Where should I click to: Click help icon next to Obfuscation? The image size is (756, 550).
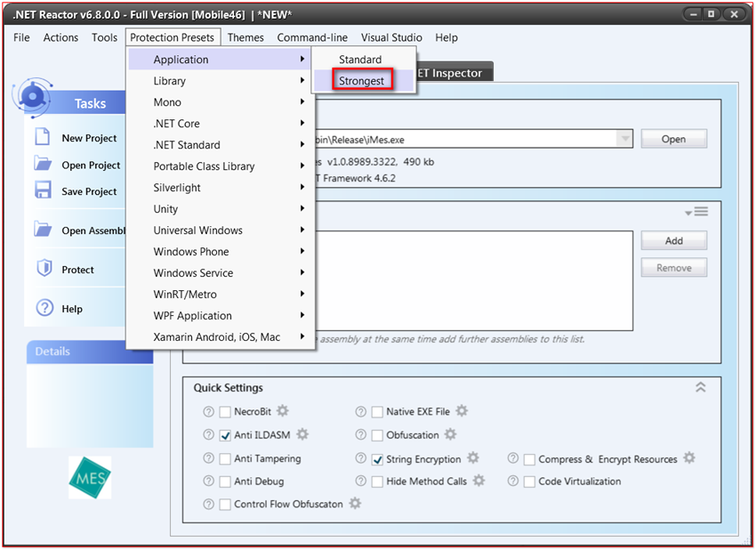(360, 434)
